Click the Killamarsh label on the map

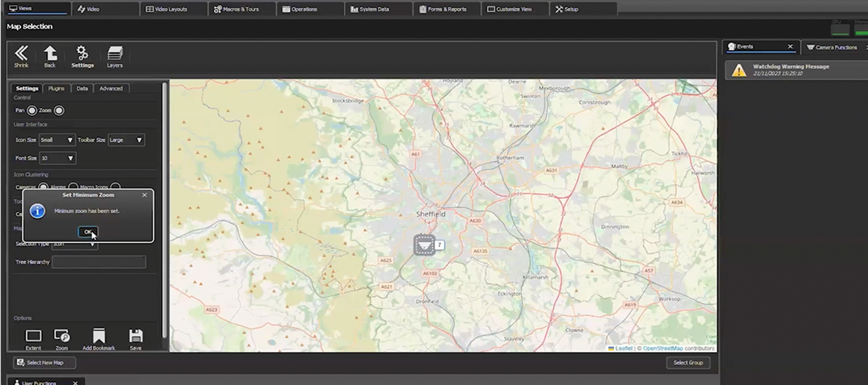(x=534, y=278)
